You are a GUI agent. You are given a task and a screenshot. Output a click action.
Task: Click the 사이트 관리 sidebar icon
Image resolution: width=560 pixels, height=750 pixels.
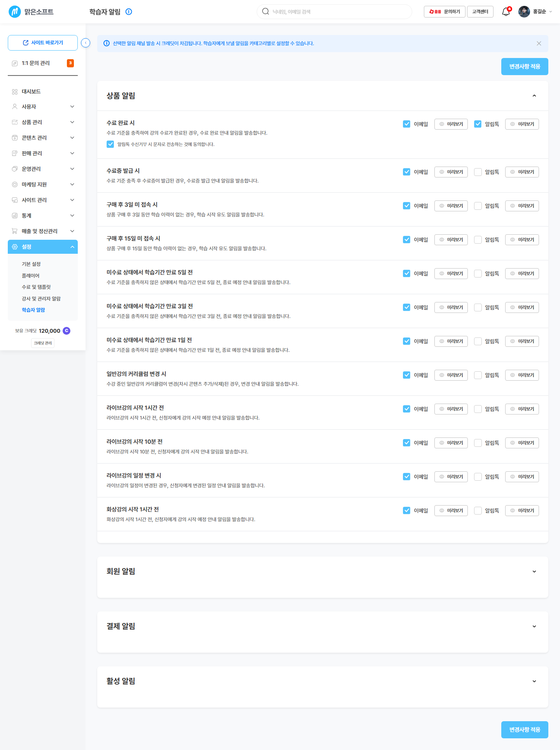point(15,200)
